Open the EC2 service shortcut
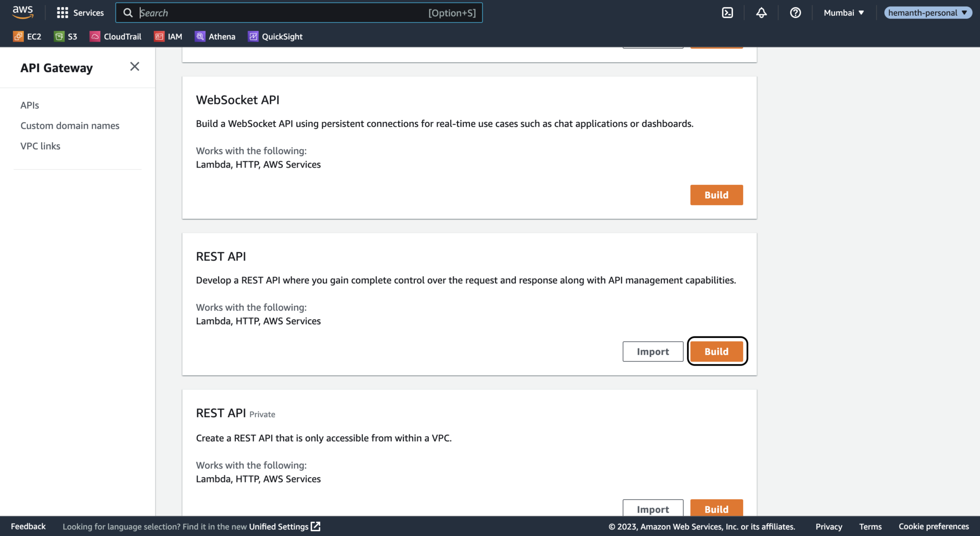Image resolution: width=980 pixels, height=536 pixels. (27, 36)
